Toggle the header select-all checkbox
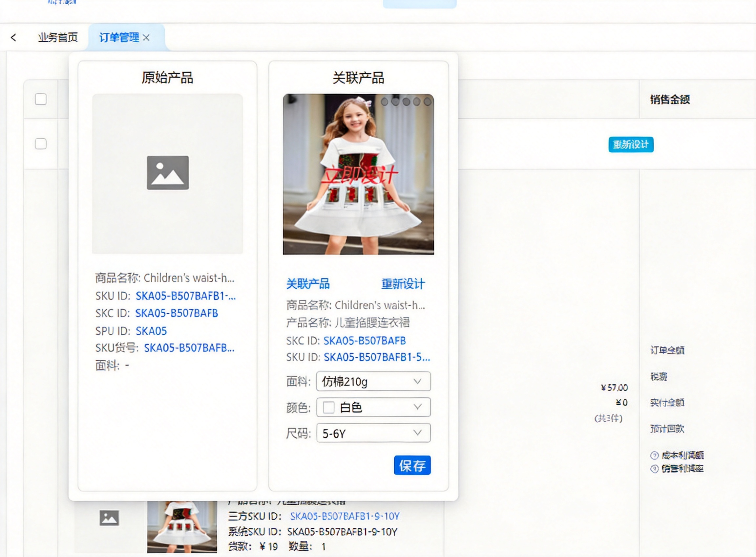 point(41,99)
